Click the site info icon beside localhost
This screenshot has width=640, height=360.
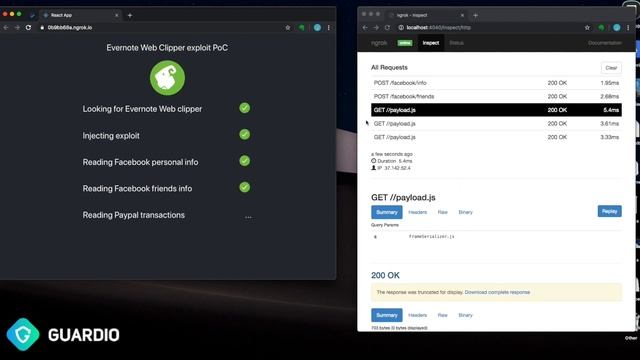point(401,27)
